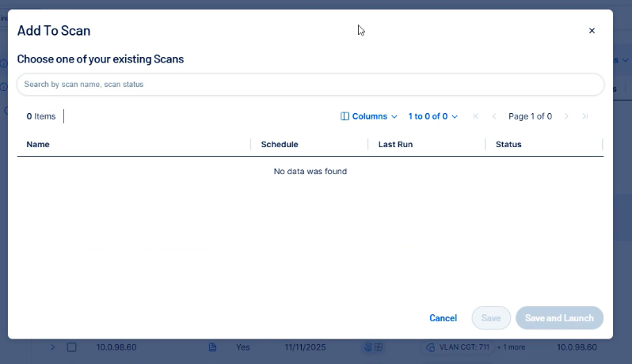Click the scan name search field

point(310,84)
